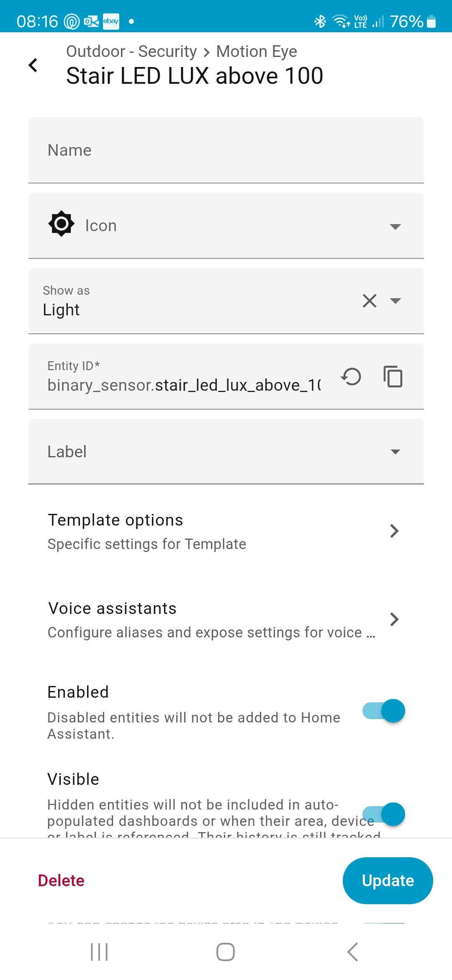Open the Icon picker dropdown
Image resolution: width=452 pixels, height=980 pixels.
[x=395, y=227]
